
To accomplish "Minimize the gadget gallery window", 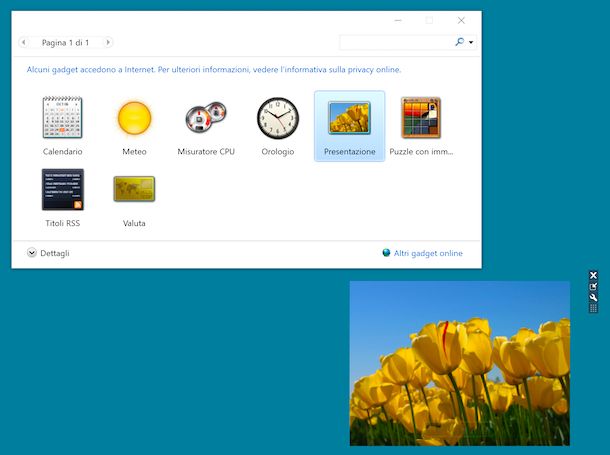I will pos(398,20).
